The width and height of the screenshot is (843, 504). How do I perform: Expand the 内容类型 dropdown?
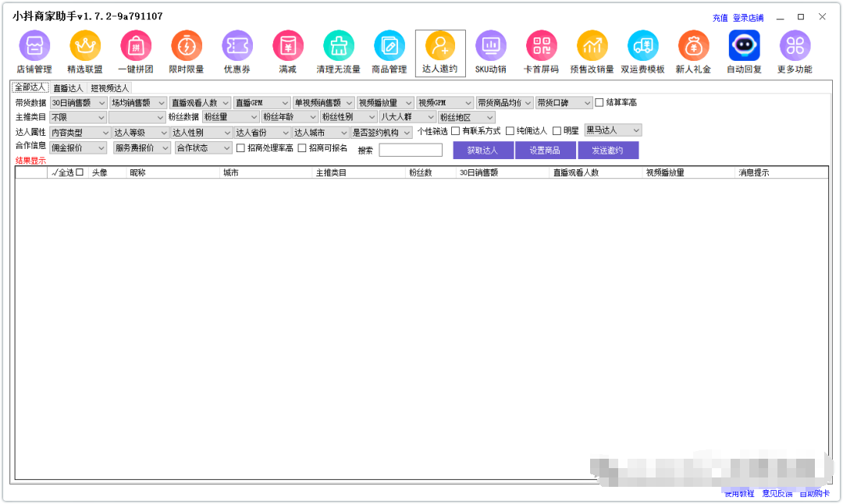click(80, 132)
